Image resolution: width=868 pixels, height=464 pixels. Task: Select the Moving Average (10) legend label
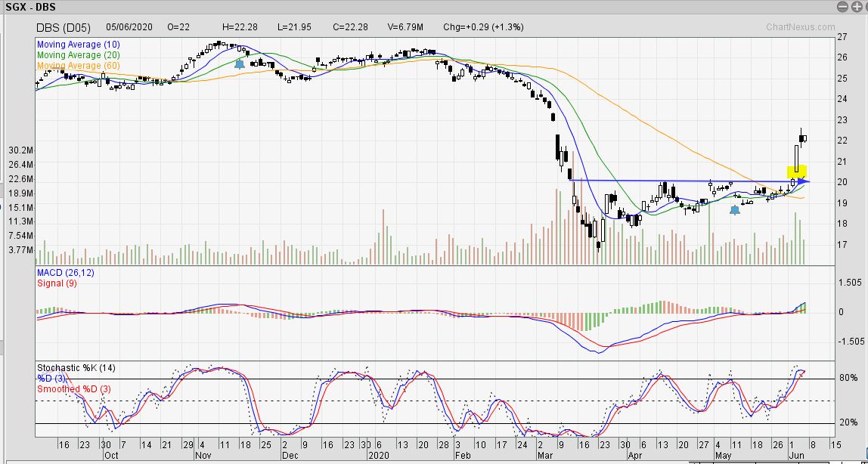[x=78, y=45]
